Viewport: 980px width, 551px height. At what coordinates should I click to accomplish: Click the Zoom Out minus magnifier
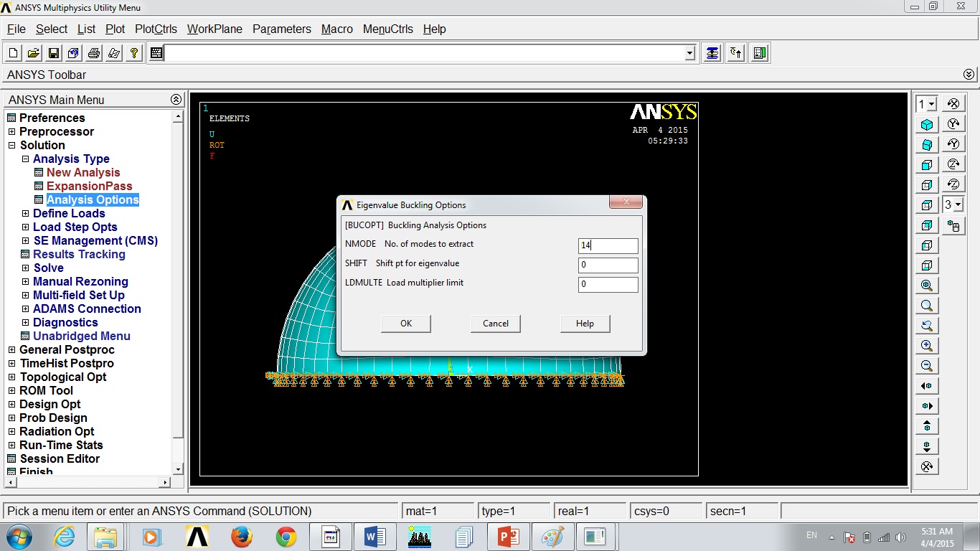coord(927,366)
